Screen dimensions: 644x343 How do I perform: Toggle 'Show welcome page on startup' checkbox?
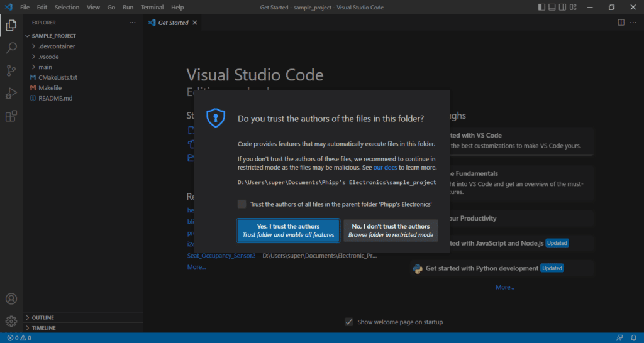click(x=348, y=322)
